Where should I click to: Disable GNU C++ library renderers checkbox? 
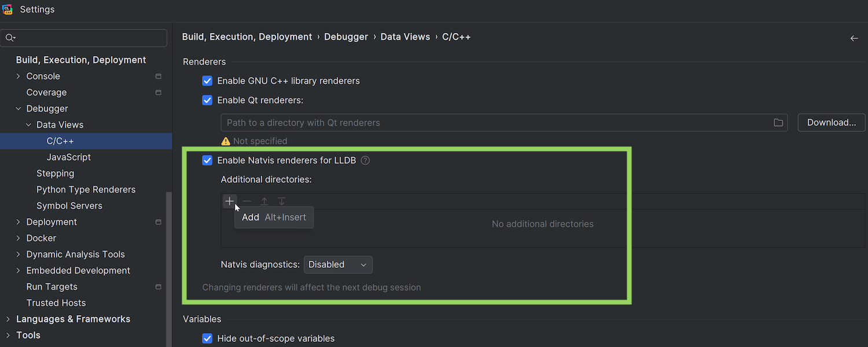207,81
